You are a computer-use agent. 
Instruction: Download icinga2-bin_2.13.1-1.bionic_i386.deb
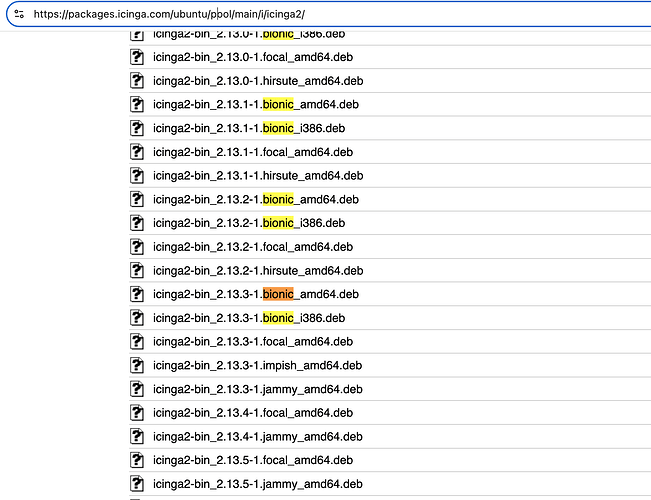[x=248, y=128]
